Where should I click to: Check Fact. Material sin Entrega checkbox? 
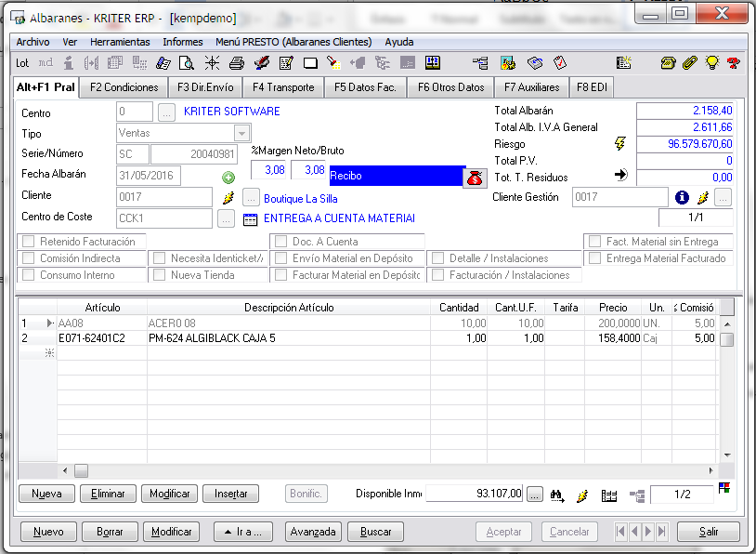click(595, 242)
